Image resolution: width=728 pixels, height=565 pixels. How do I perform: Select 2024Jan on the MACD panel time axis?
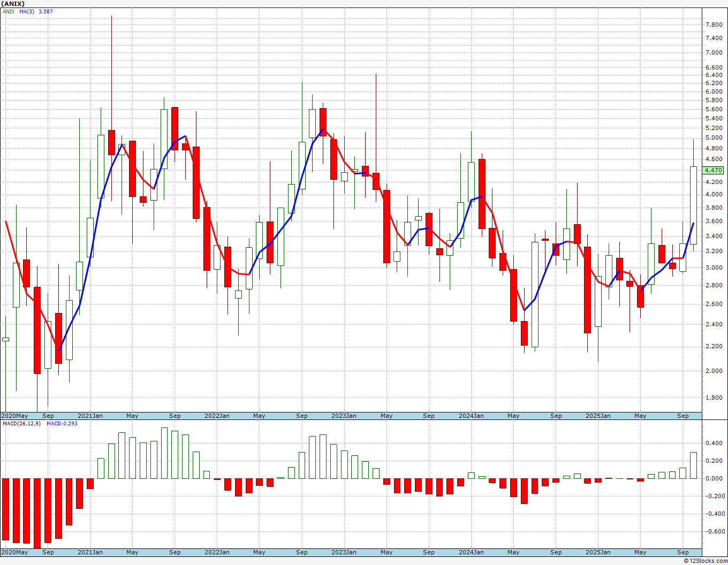tap(472, 552)
